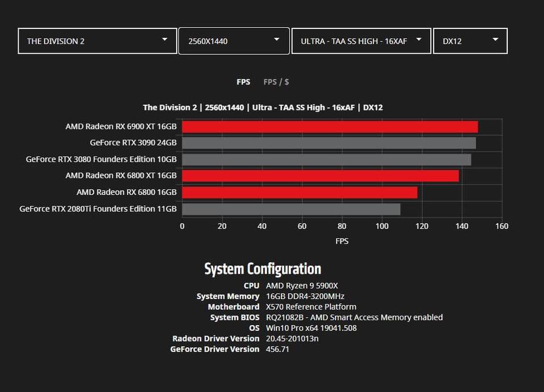Click the '160' x-axis tick label
Viewport: 544px width, 392px height.
click(x=501, y=226)
